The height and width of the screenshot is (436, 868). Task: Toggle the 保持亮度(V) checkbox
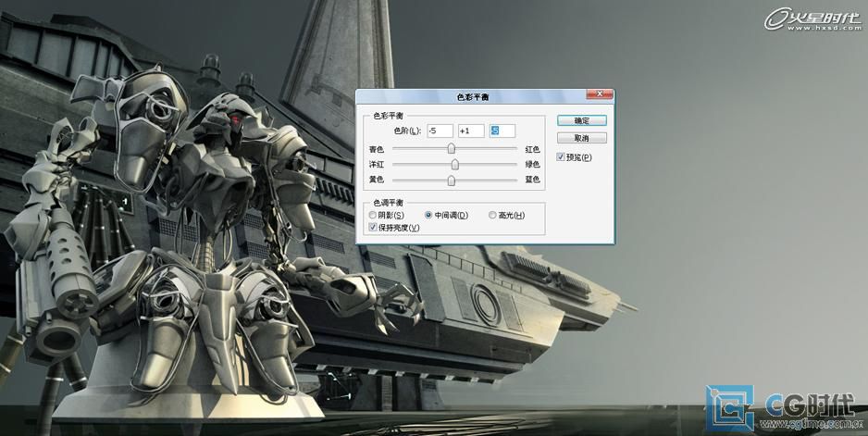coord(373,227)
